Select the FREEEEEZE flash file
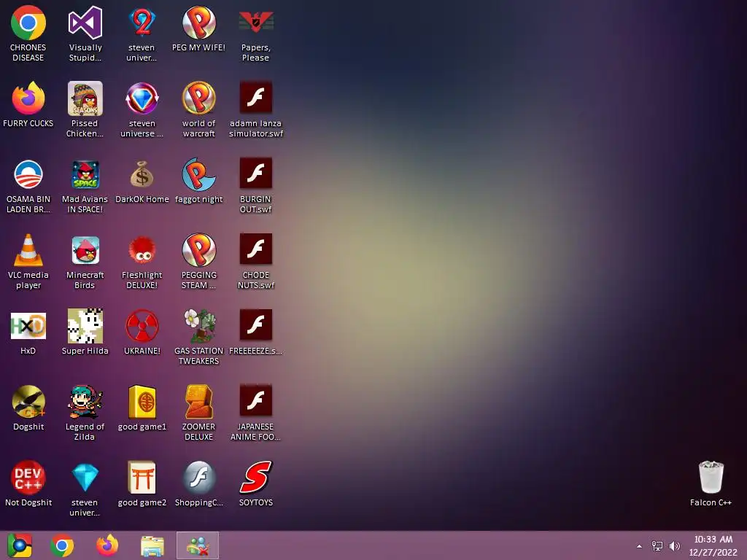 [256, 332]
